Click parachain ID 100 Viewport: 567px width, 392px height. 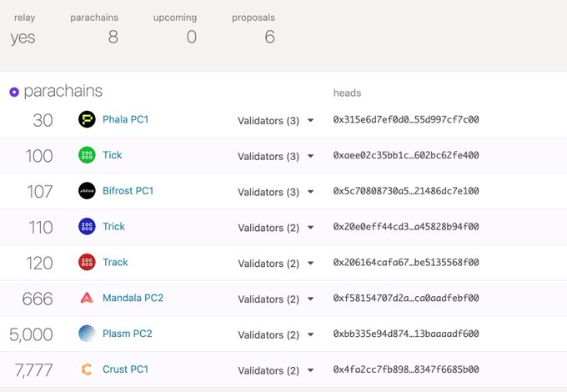point(39,156)
